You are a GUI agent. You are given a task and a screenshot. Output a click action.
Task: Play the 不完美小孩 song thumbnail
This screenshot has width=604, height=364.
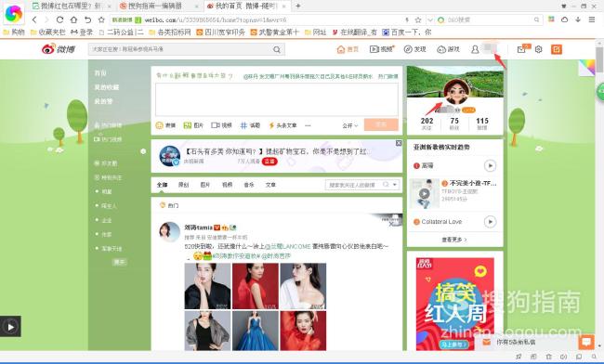click(x=424, y=193)
